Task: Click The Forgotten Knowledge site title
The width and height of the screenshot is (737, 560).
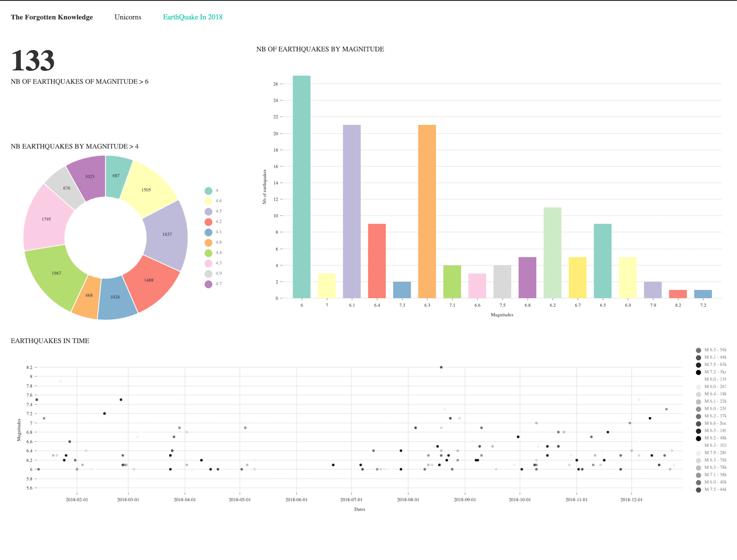Action: (52, 17)
